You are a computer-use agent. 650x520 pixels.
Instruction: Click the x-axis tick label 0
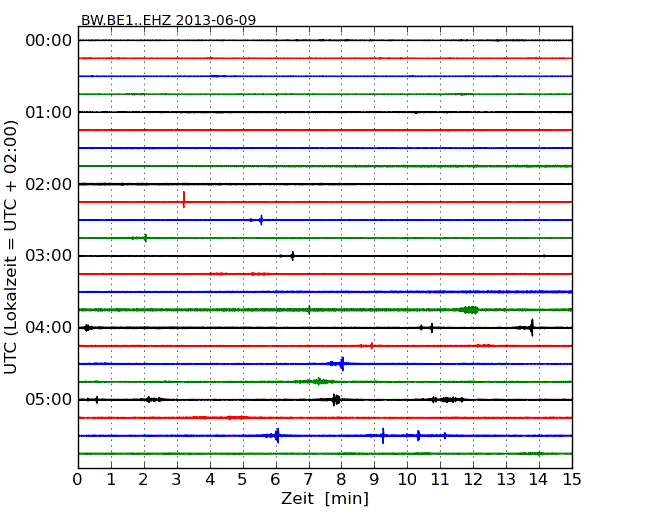78,480
